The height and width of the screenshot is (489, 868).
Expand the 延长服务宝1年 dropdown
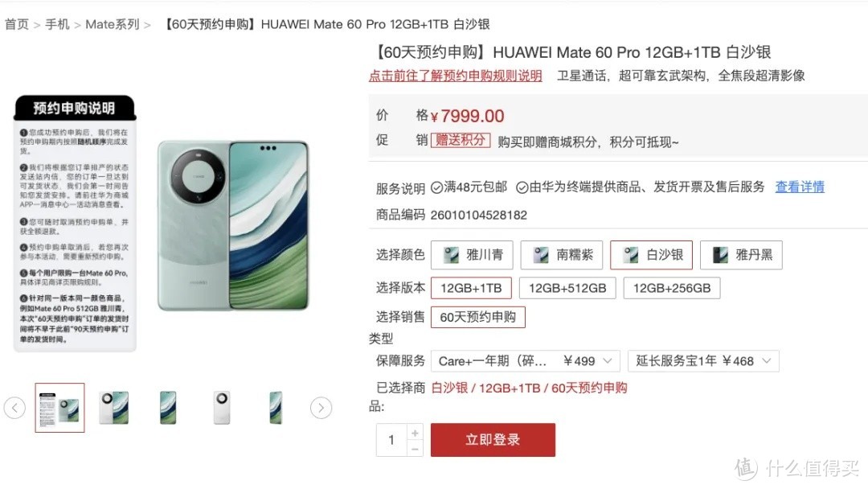pos(703,361)
